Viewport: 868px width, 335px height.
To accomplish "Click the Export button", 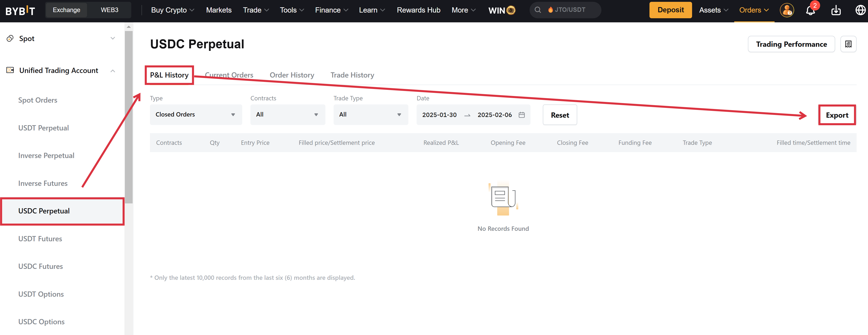I will (837, 115).
